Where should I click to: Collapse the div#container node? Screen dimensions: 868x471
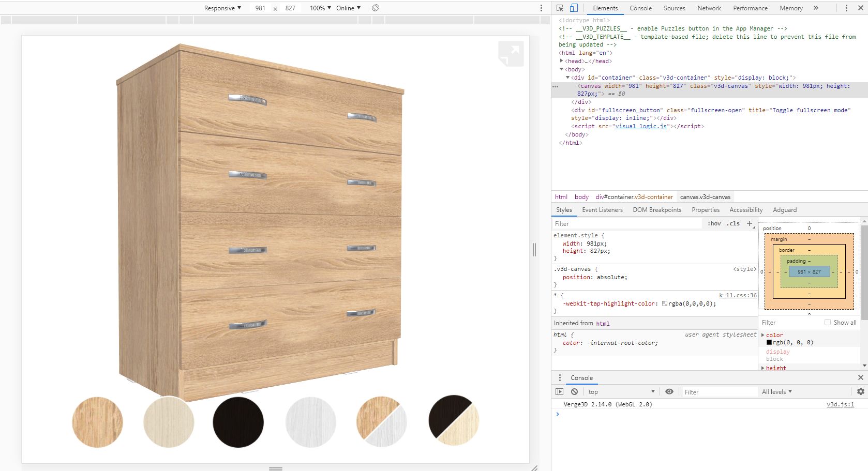coord(567,78)
